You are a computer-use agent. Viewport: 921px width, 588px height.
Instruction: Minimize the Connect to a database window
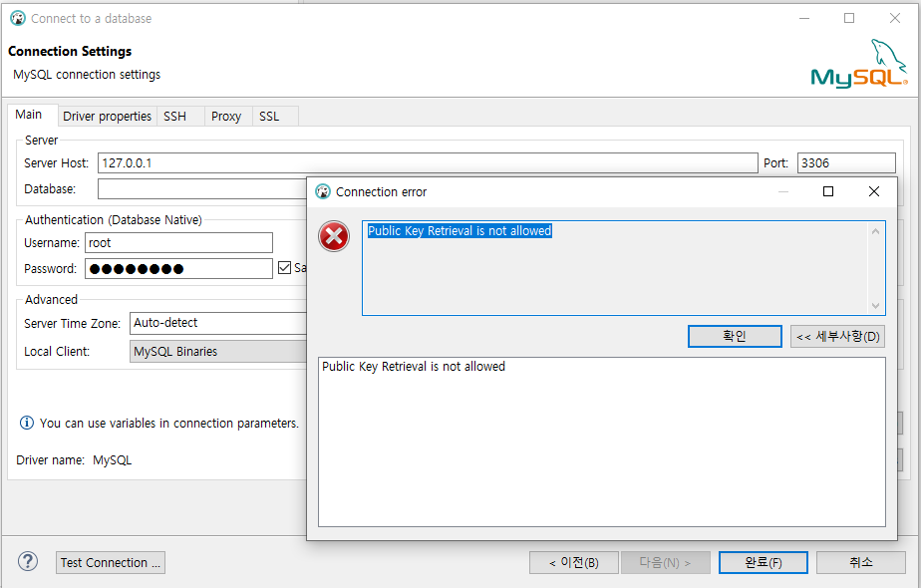click(804, 18)
